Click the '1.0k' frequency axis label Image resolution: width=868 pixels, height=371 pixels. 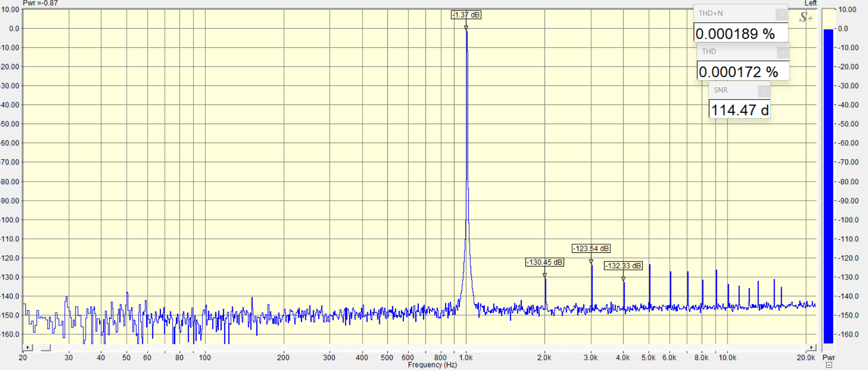[x=466, y=358]
